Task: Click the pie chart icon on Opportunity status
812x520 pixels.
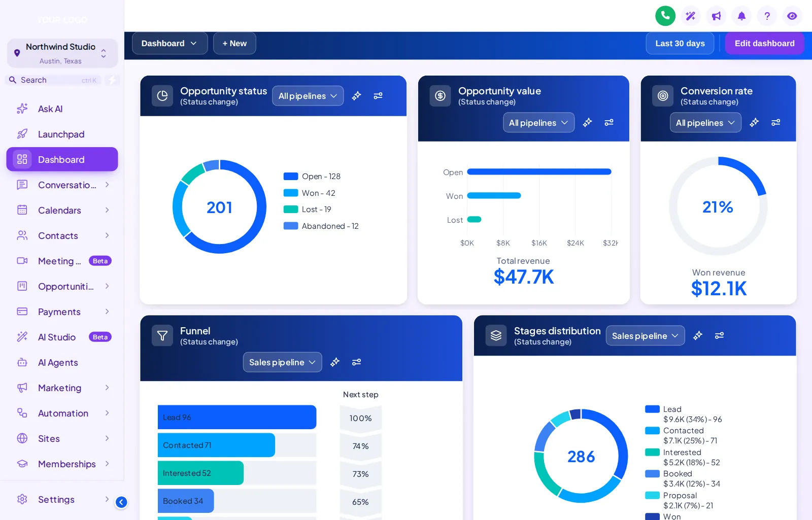Action: point(162,96)
